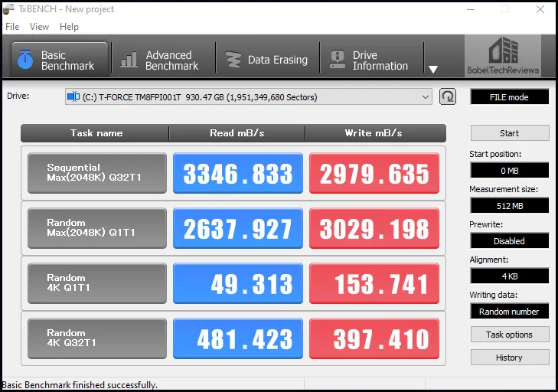Click the Random 4K Q1T1 task button
The width and height of the screenshot is (558, 392).
[96, 283]
